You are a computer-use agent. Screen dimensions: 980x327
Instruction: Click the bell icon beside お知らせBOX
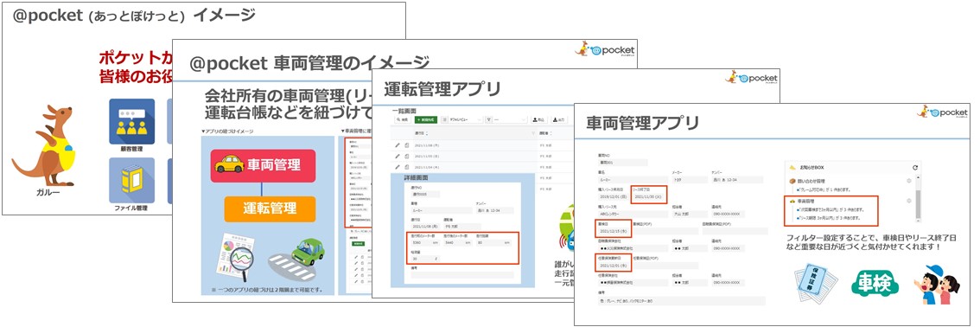click(792, 168)
